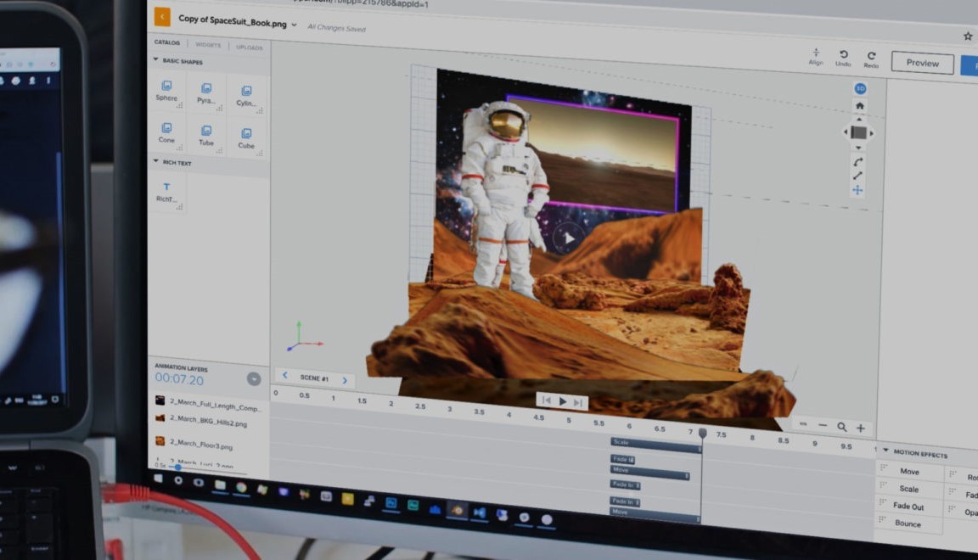Select the blue move cross-arrows tool

[857, 190]
